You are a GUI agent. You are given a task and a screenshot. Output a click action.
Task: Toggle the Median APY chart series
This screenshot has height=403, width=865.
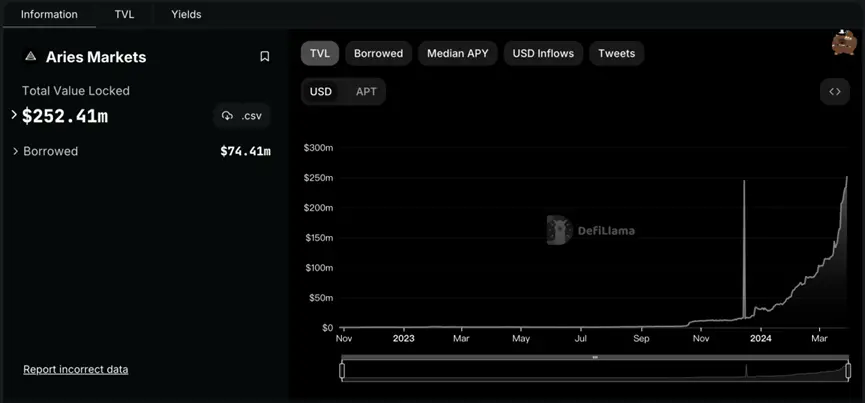pyautogui.click(x=457, y=53)
